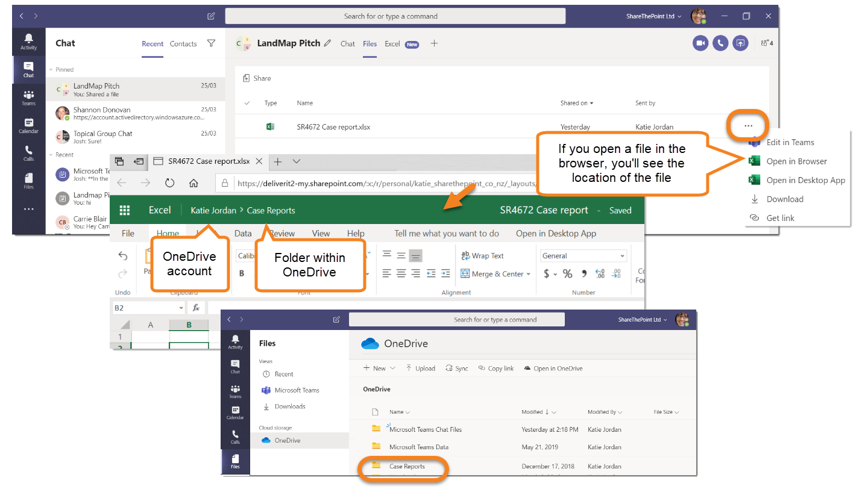The image size is (868, 489).
Task: Toggle align text left in Excel
Action: [387, 273]
